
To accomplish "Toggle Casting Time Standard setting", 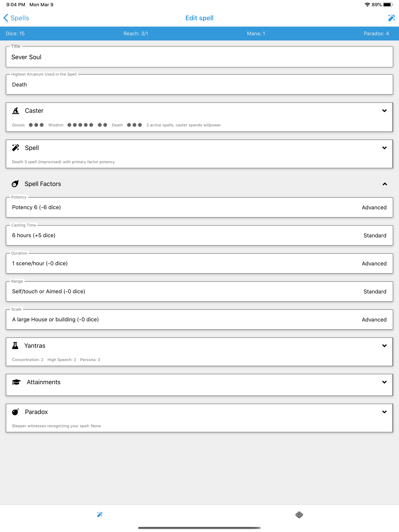I will pyautogui.click(x=375, y=235).
